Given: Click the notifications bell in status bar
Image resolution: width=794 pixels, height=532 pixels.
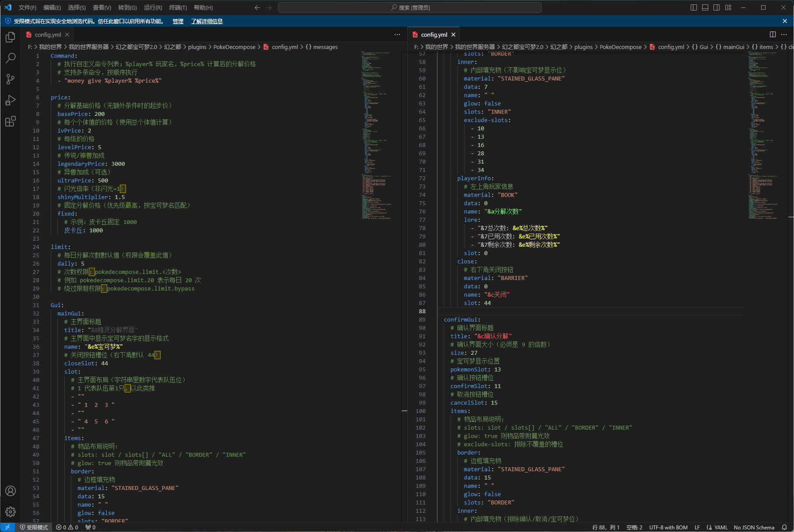Looking at the screenshot, I should (x=784, y=527).
